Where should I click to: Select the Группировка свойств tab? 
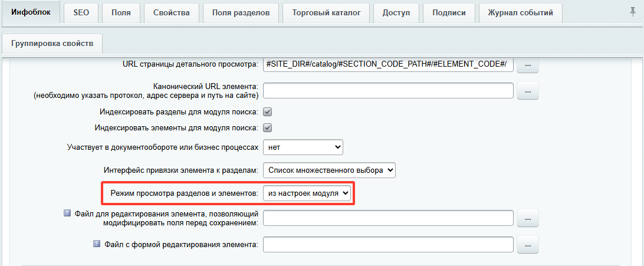pyautogui.click(x=52, y=44)
